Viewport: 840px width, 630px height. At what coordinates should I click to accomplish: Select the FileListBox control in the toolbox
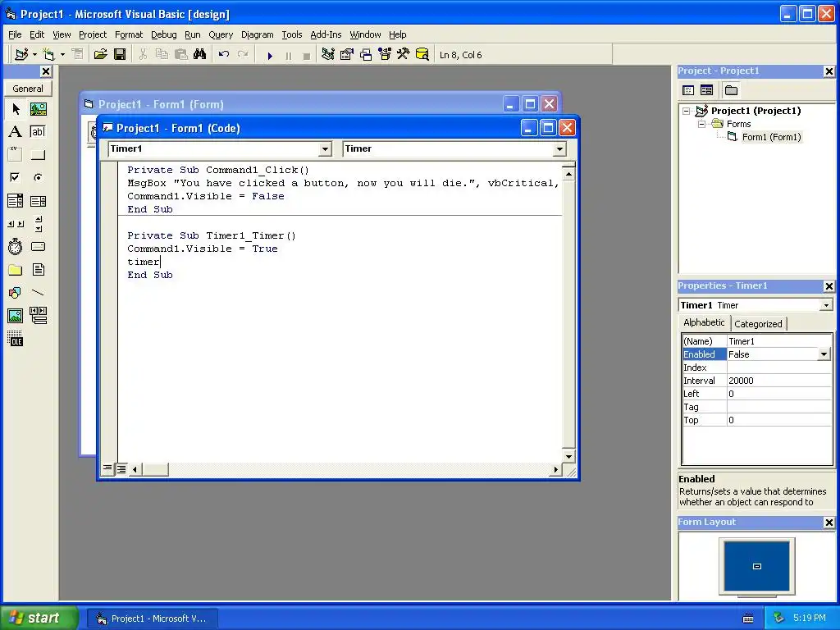click(x=38, y=269)
